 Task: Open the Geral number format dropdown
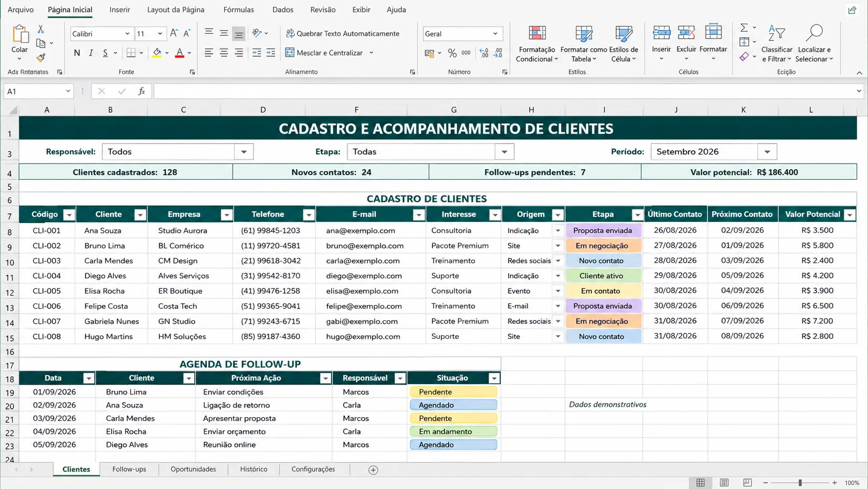click(495, 34)
